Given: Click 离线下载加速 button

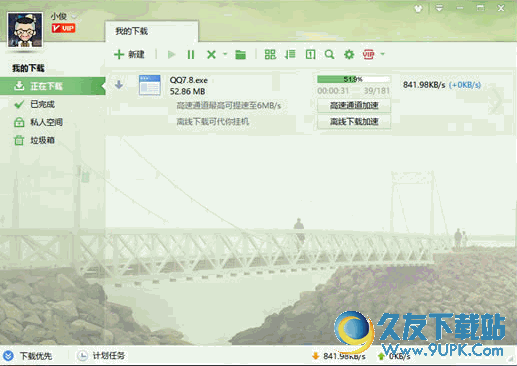Looking at the screenshot, I should click(x=354, y=122).
